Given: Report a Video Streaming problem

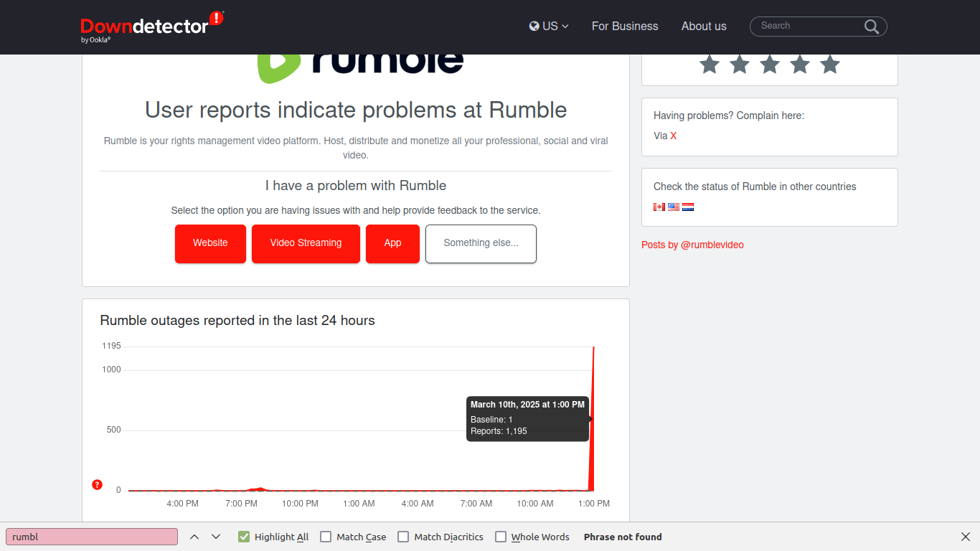Looking at the screenshot, I should [306, 243].
